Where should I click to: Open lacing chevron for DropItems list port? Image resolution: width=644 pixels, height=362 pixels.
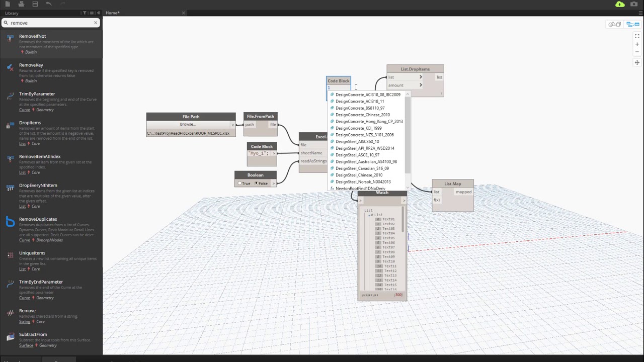tap(421, 77)
